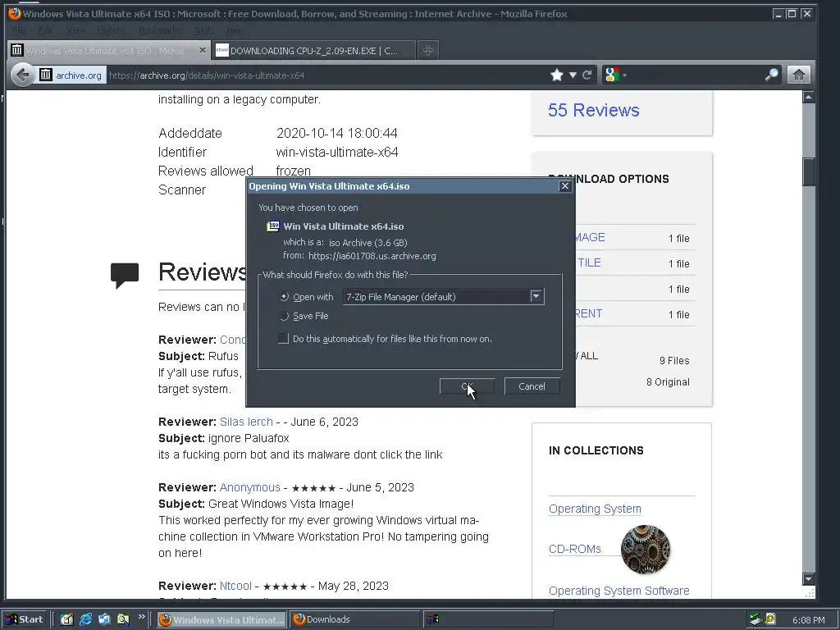Open a new tab with the plus button
The image size is (840, 630).
[427, 50]
